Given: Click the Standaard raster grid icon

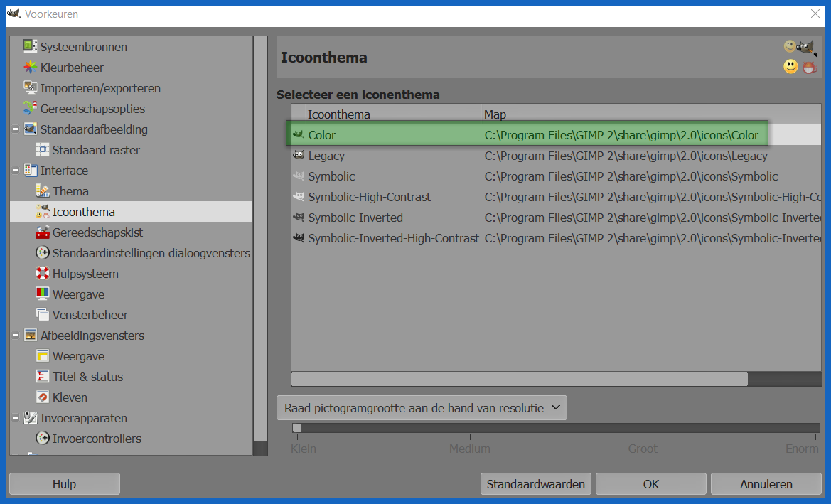Looking at the screenshot, I should point(43,150).
